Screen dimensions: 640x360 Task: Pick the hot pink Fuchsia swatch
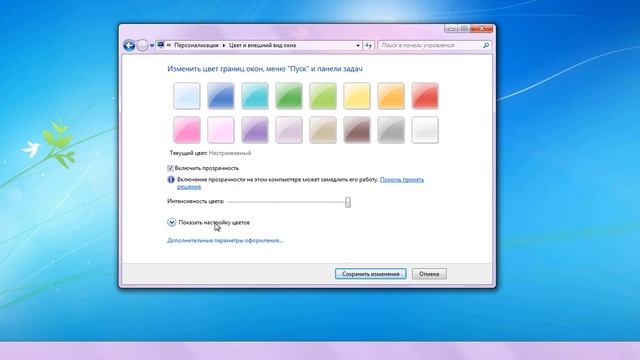[187, 130]
